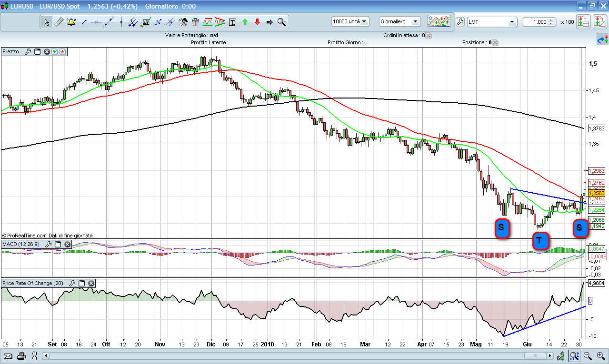Open the LMT order type dropdown
The height and width of the screenshot is (364, 609).
(492, 22)
